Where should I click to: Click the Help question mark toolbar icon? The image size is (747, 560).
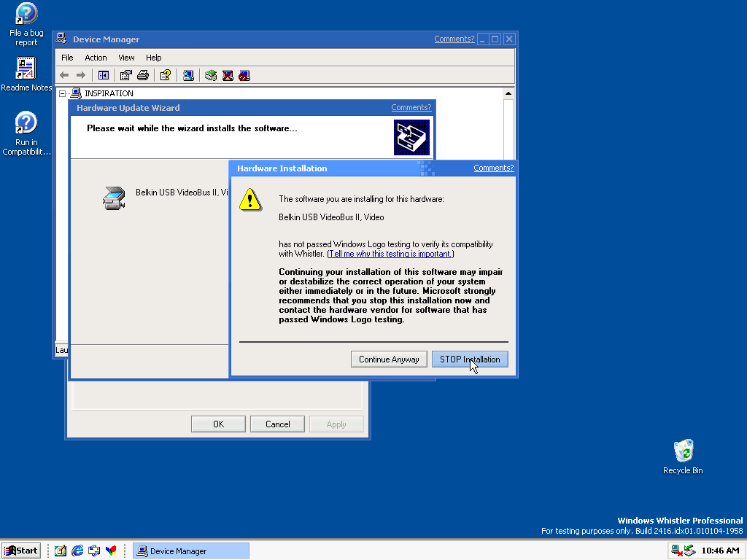point(166,75)
